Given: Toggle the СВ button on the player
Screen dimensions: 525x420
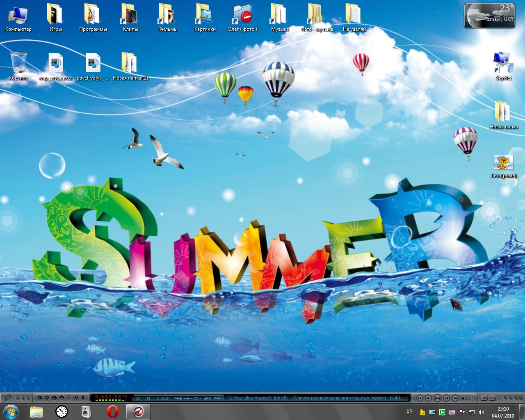Looking at the screenshot, I should click(492, 398).
